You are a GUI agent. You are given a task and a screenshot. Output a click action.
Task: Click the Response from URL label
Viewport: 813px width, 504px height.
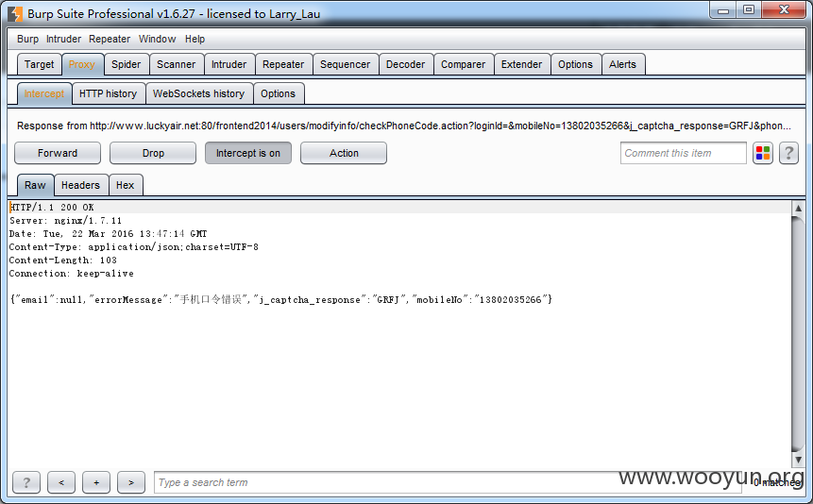coord(404,126)
